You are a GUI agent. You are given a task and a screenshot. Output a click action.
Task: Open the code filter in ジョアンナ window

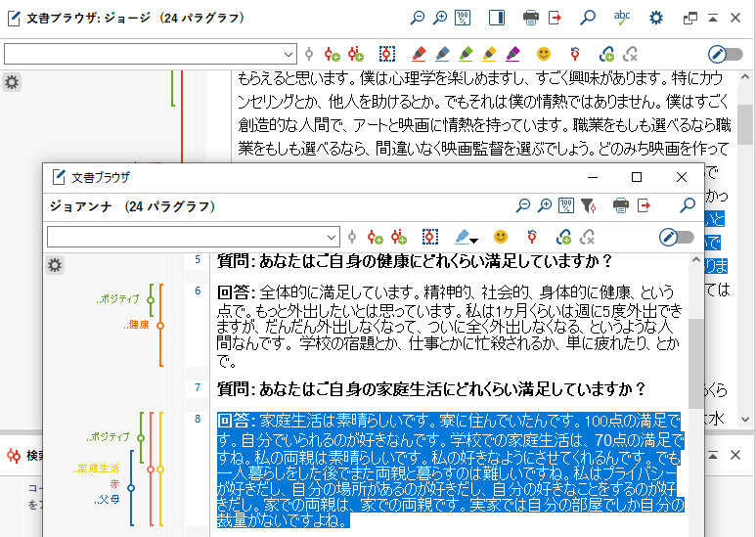(588, 205)
